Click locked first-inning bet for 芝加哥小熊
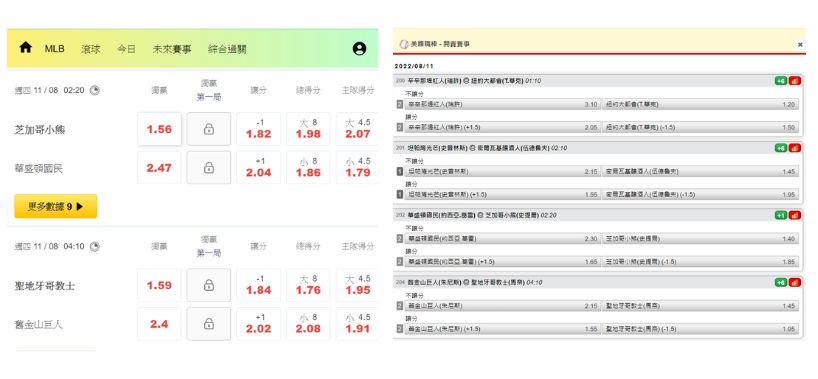This screenshot has height=379, width=818. [209, 129]
